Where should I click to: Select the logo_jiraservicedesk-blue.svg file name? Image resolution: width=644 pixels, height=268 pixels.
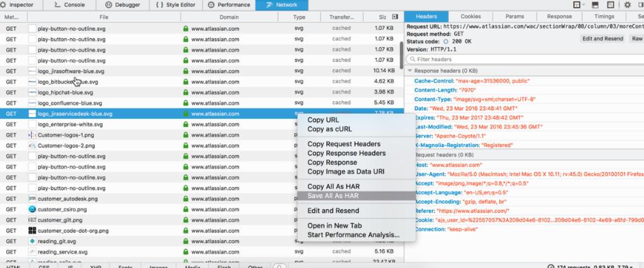pyautogui.click(x=75, y=114)
